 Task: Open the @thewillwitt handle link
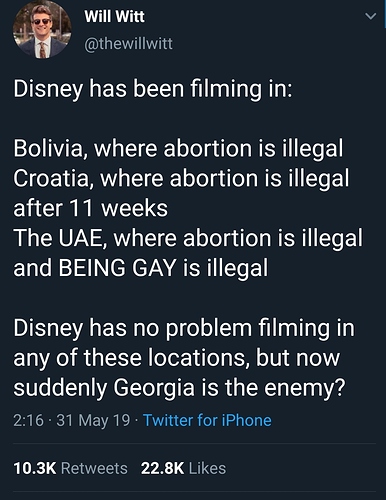click(x=128, y=44)
